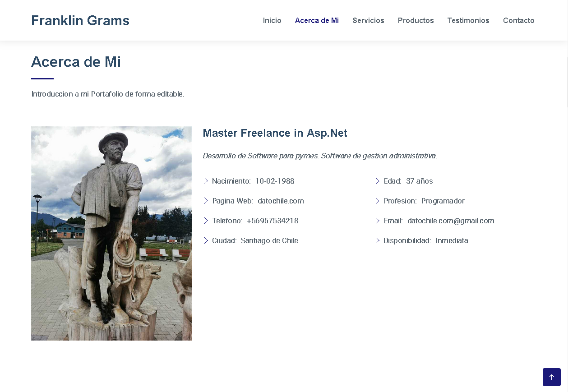This screenshot has width=568, height=392.
Task: Click the wooden statue profile photo
Action: pos(111,233)
